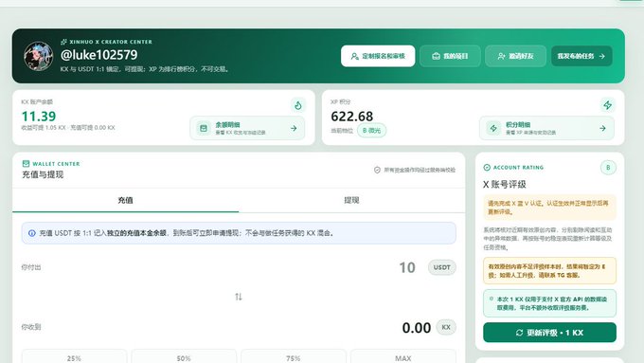Click the refresh icon in 更新评级 button
Screen dimensions: 644x363
[519, 333]
